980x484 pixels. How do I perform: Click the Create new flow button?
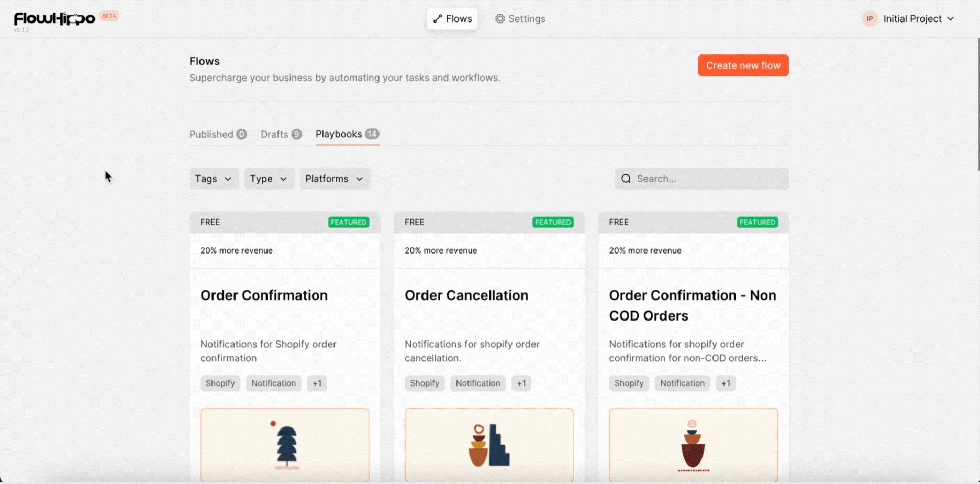(x=743, y=65)
